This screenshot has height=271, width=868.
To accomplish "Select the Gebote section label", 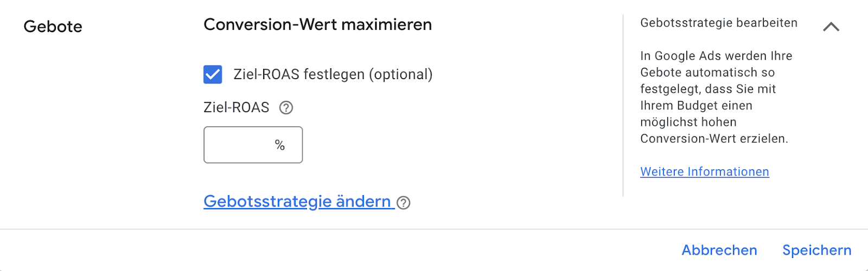I will click(53, 27).
